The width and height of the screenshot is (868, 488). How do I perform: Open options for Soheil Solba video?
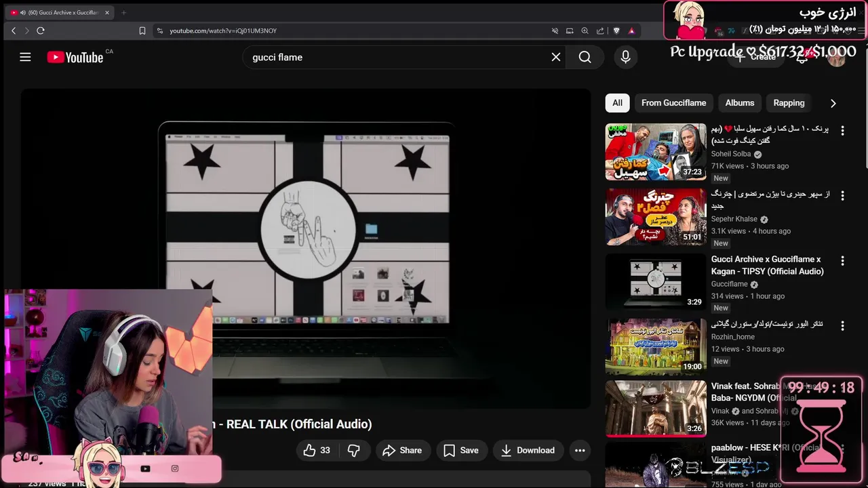coord(842,130)
